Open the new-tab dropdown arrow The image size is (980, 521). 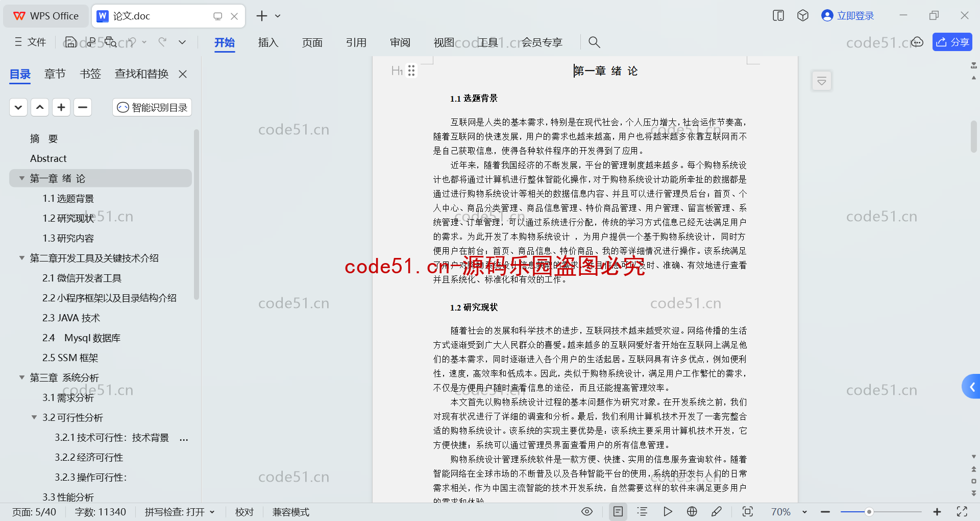point(278,16)
